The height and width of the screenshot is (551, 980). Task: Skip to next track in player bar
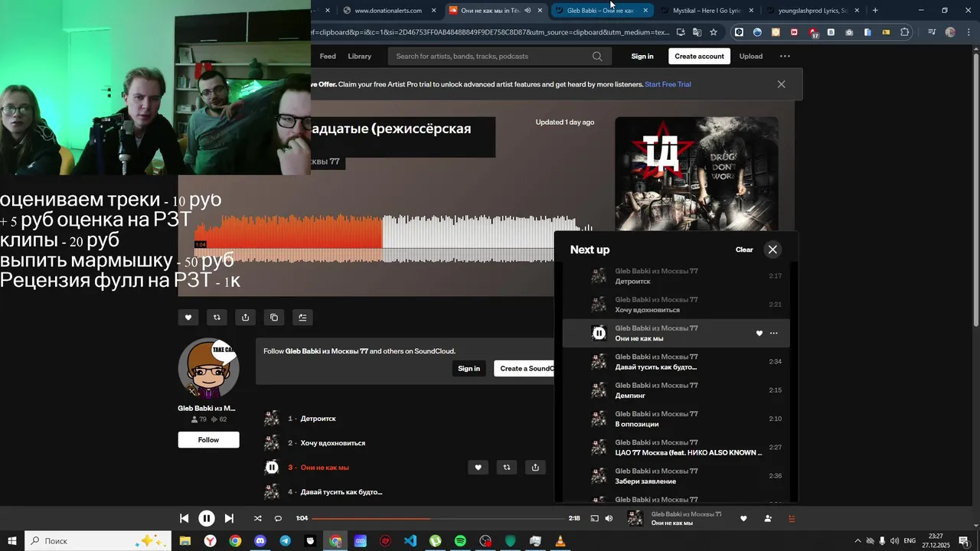(x=229, y=518)
